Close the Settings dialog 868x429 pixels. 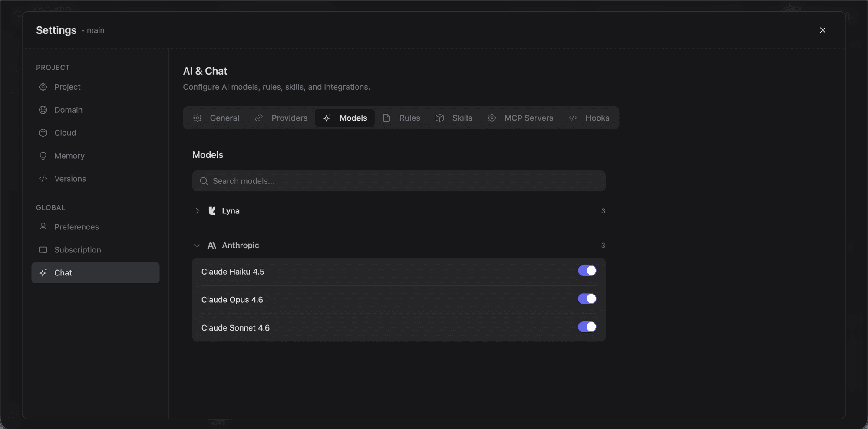point(822,30)
